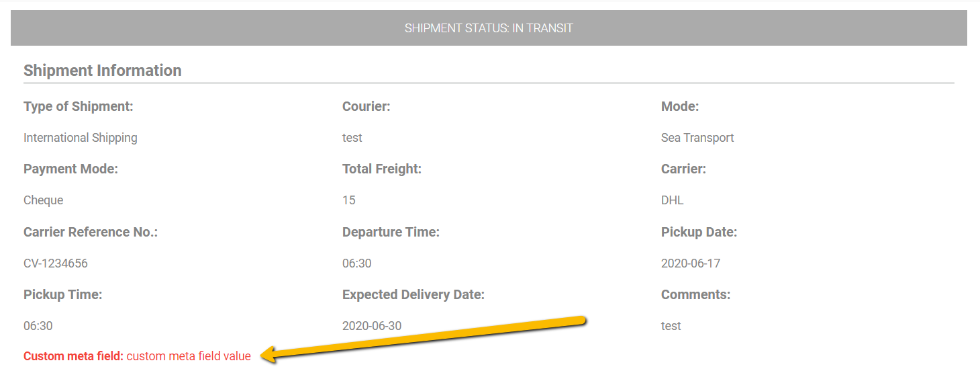Click the Departure Time label
Viewport: 980px width, 371px height.
tap(391, 232)
